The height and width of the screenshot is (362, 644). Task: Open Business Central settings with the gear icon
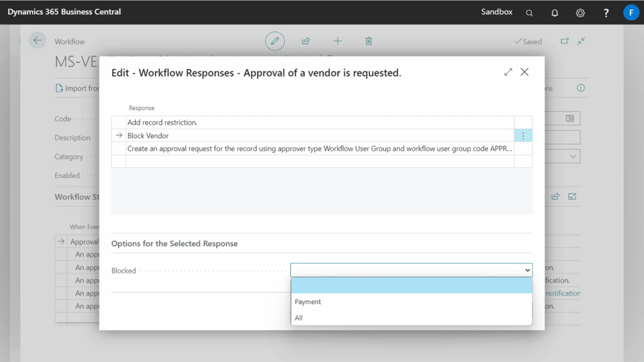(x=580, y=13)
